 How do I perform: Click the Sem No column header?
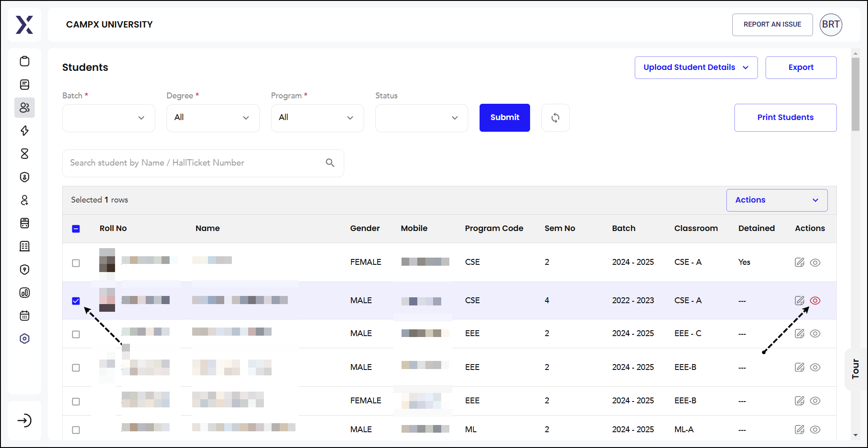(x=560, y=228)
